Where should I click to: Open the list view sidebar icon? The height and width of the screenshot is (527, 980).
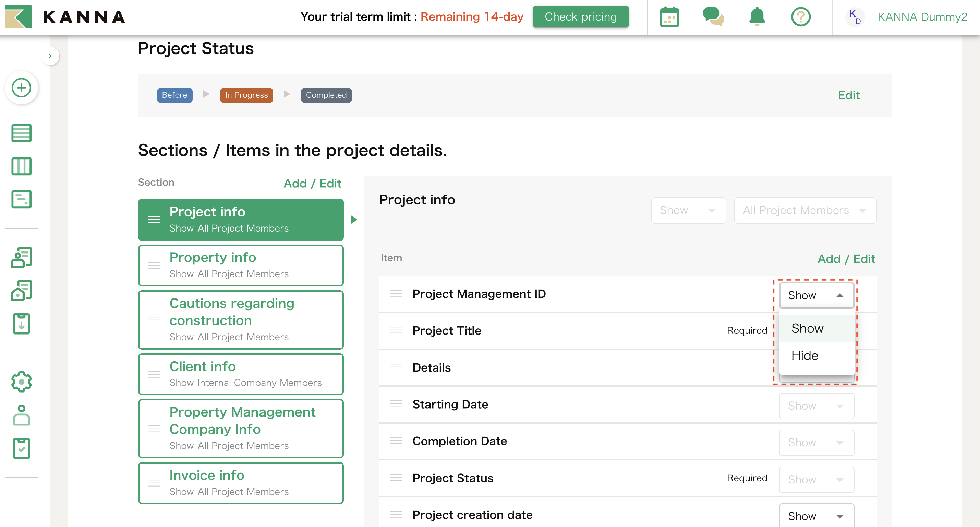pyautogui.click(x=21, y=133)
